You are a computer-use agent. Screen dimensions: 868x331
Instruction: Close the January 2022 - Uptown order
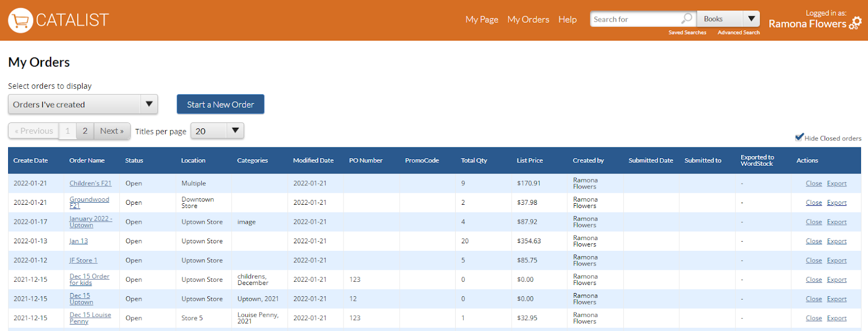814,222
